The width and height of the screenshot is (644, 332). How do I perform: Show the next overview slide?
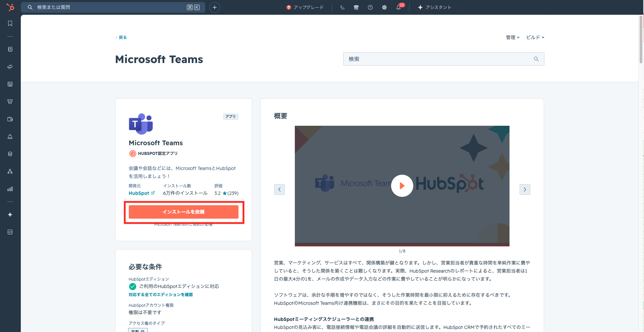(525, 189)
